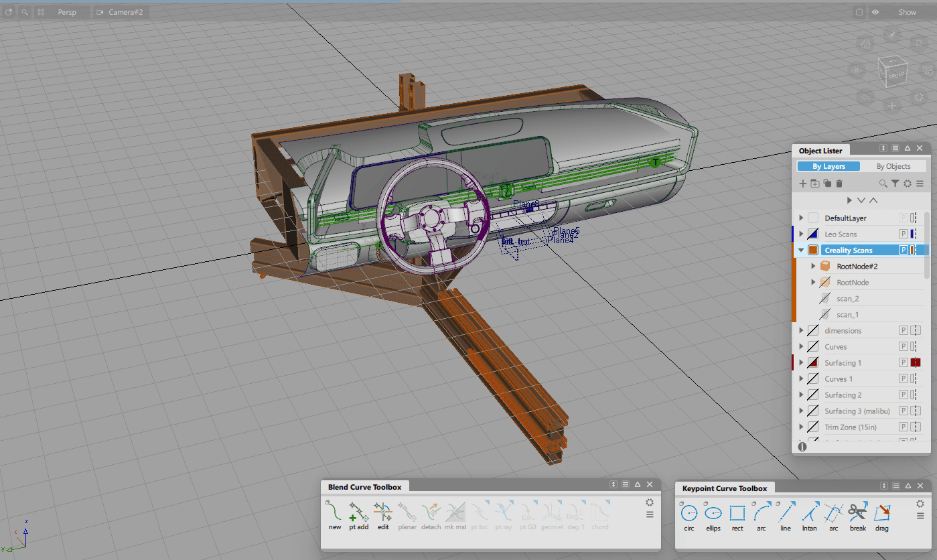Open Blend Curve Toolbox settings gear

click(x=649, y=502)
